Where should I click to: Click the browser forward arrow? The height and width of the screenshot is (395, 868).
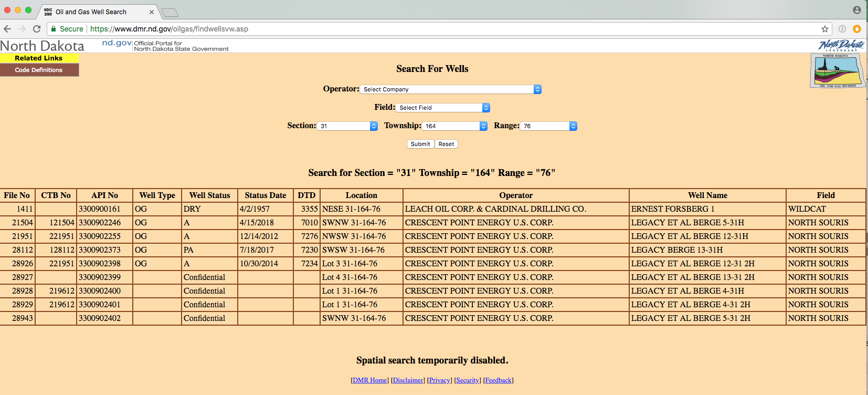22,29
